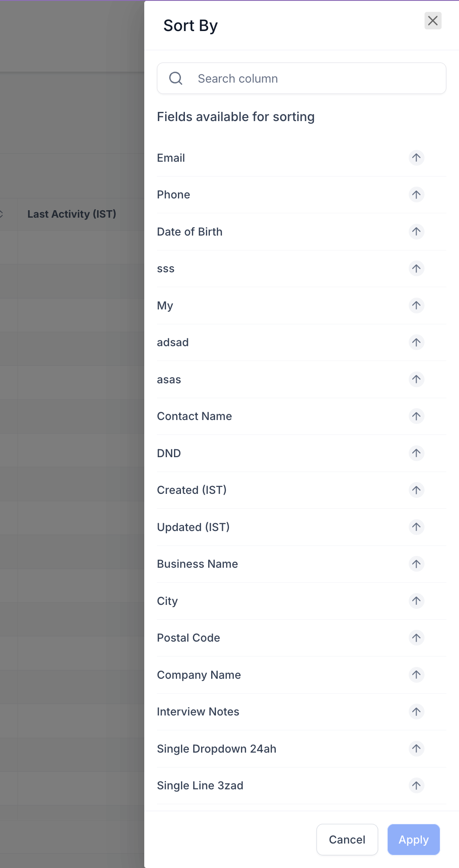Sort ascending by the sss field
Image resolution: width=459 pixels, height=868 pixels.
coord(416,268)
